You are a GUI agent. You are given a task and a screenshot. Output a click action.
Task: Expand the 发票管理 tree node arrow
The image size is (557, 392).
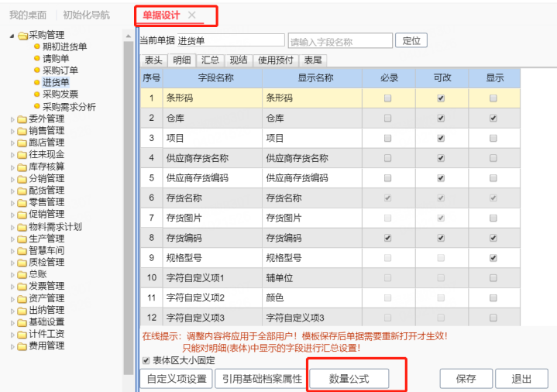[12, 287]
